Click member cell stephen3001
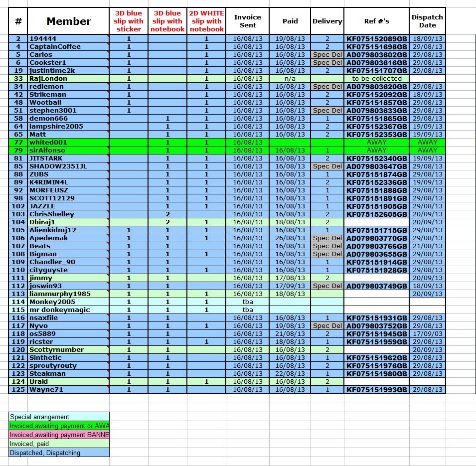This screenshot has width=476, height=466. 68,111
